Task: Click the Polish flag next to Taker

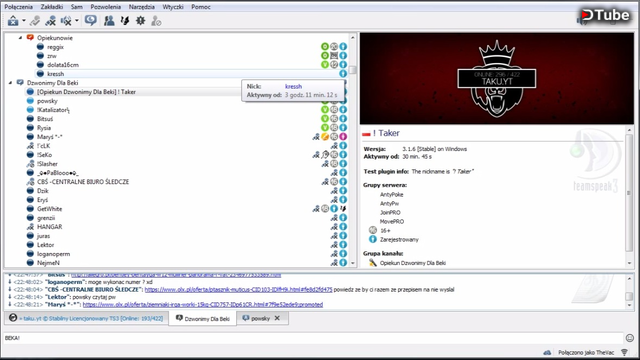Action: click(366, 133)
